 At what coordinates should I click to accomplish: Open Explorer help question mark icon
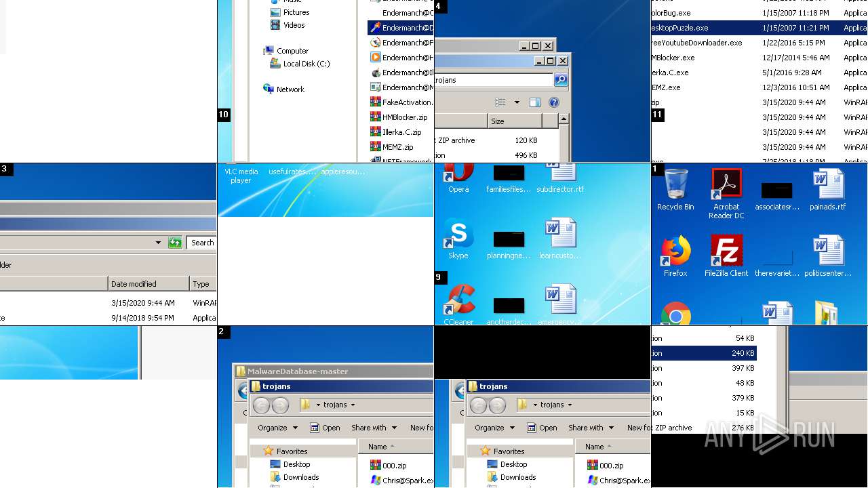pyautogui.click(x=554, y=102)
